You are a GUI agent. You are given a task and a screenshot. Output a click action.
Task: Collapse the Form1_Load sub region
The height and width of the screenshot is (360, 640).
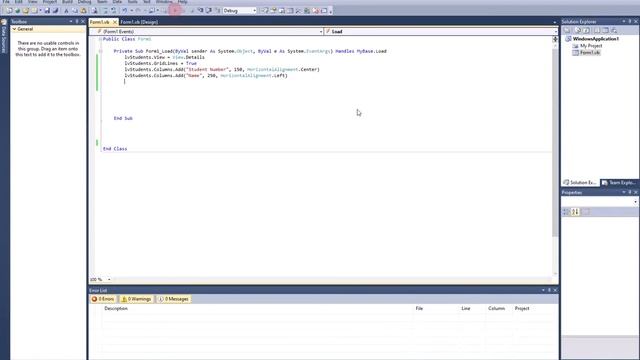click(x=100, y=51)
